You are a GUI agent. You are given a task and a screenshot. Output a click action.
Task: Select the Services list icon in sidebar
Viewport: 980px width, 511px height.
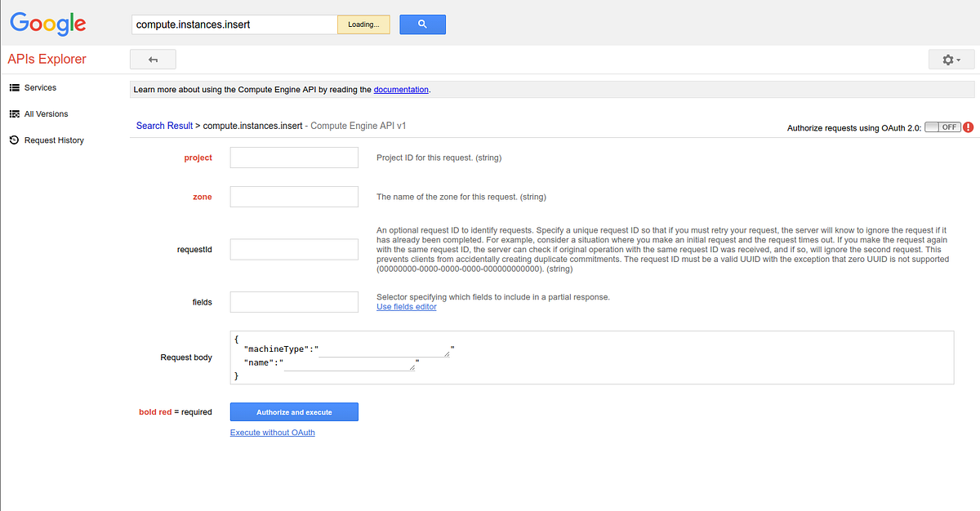(x=13, y=87)
